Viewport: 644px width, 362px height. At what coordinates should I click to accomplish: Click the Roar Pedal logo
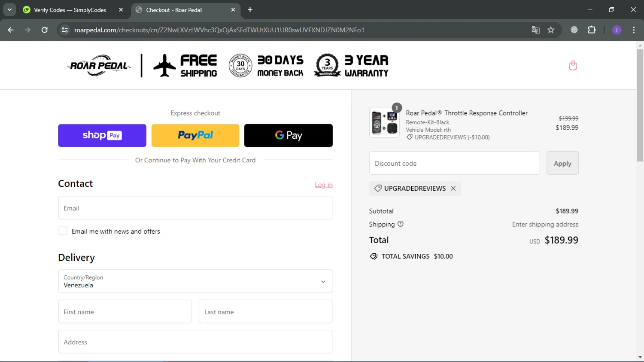[x=99, y=65]
